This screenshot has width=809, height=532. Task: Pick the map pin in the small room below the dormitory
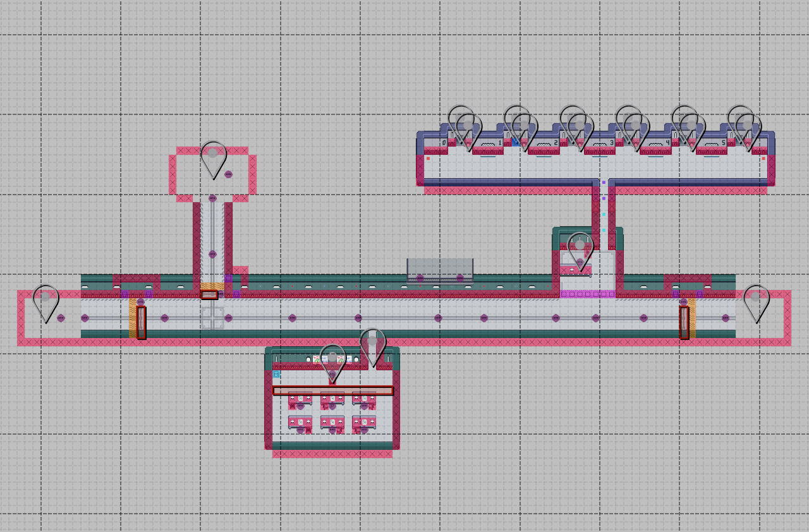pyautogui.click(x=580, y=251)
